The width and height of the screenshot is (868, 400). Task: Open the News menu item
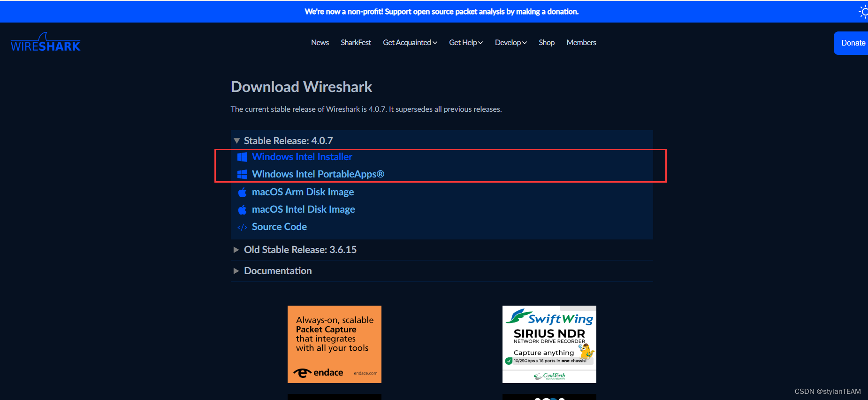(320, 42)
